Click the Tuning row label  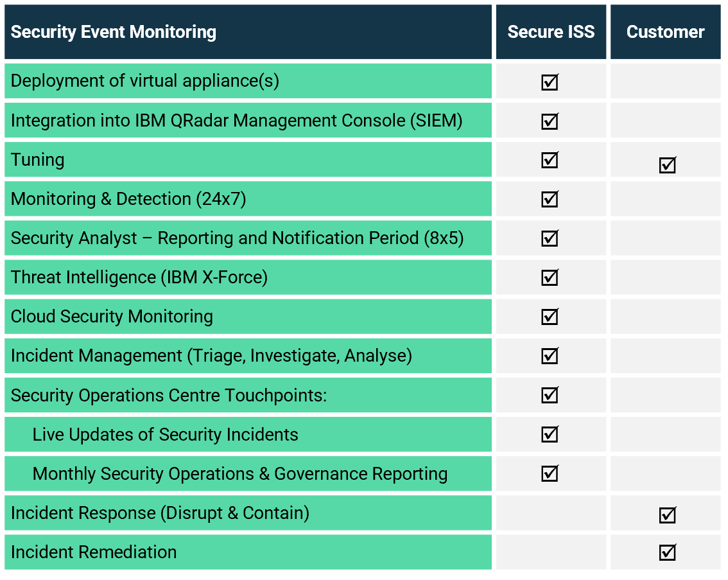coord(38,160)
